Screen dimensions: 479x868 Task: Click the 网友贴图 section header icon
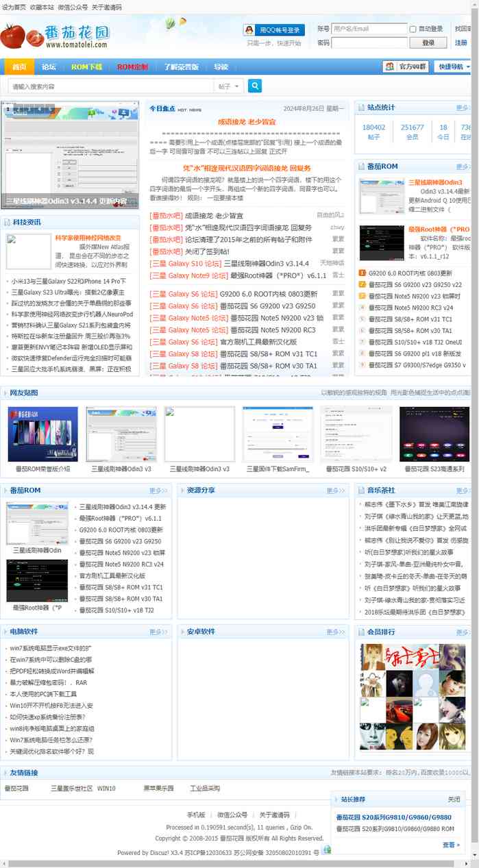tap(5, 393)
